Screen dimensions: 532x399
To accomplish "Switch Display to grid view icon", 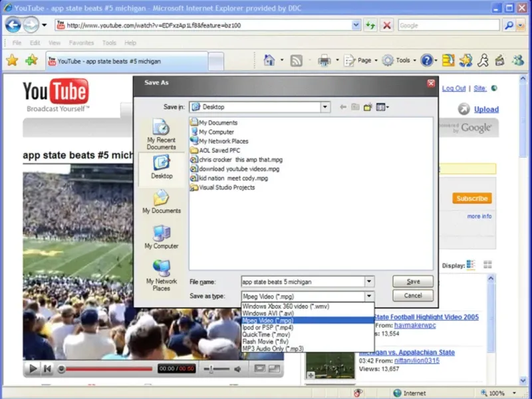I will click(487, 264).
